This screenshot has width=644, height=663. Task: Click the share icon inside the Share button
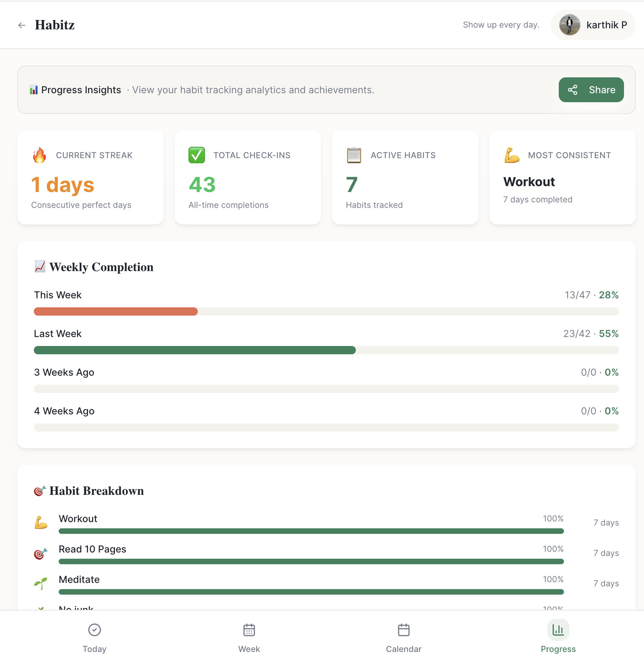pos(573,90)
